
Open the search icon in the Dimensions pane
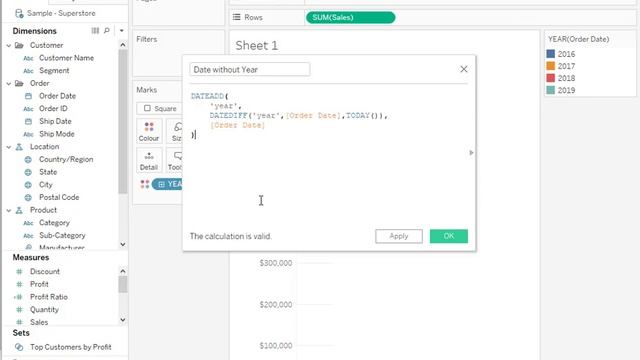pyautogui.click(x=107, y=31)
